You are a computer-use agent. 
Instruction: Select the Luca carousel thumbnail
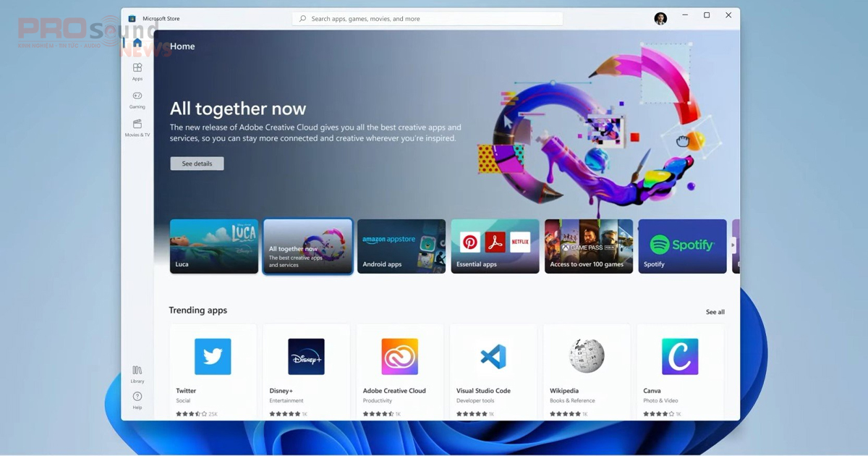pos(214,246)
